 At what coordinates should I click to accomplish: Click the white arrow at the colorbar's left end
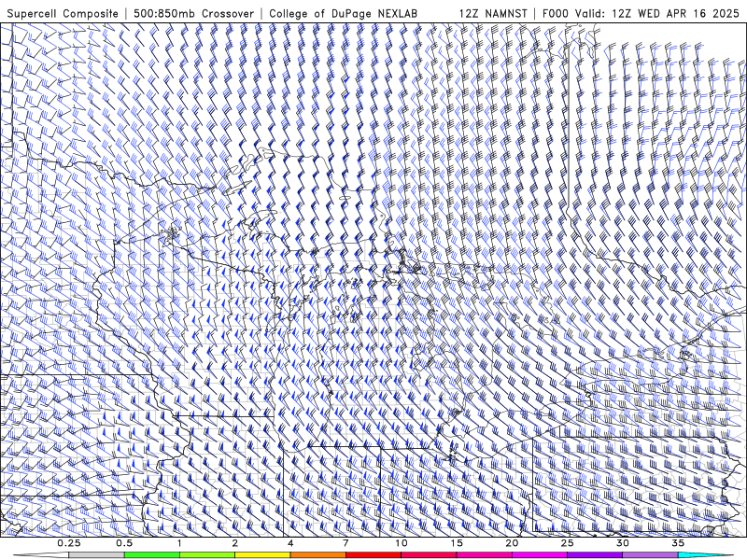41,555
